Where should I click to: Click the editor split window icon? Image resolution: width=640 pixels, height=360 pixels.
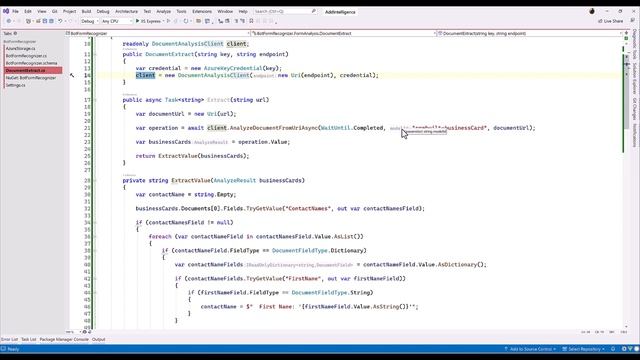(x=626, y=33)
